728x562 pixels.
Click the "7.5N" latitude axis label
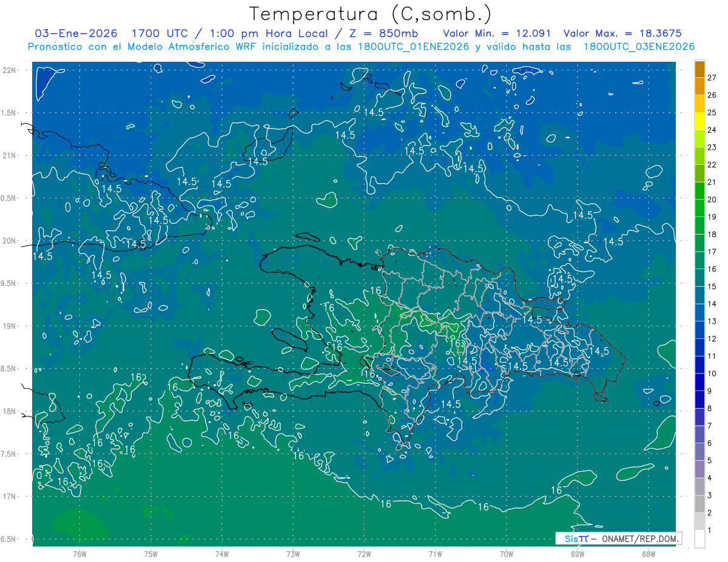pyautogui.click(x=8, y=454)
